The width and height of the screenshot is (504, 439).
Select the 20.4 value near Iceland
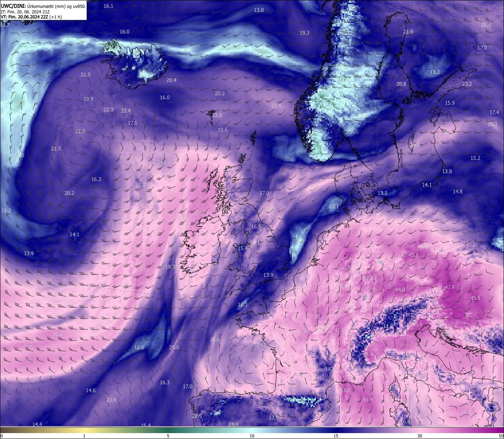(x=171, y=80)
